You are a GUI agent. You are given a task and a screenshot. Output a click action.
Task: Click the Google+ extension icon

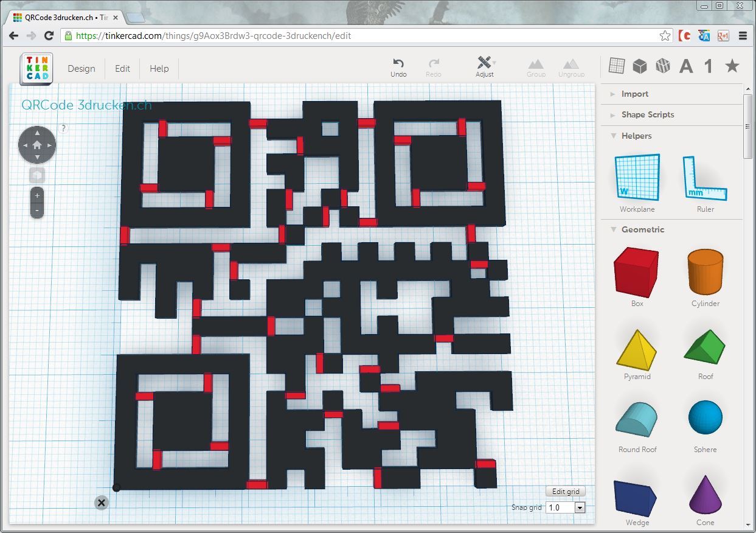coord(723,36)
